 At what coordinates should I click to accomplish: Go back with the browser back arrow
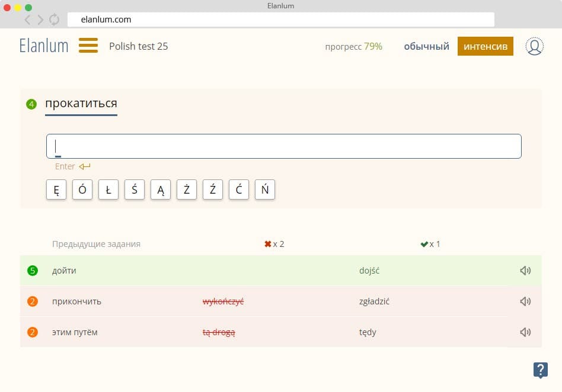pos(28,20)
